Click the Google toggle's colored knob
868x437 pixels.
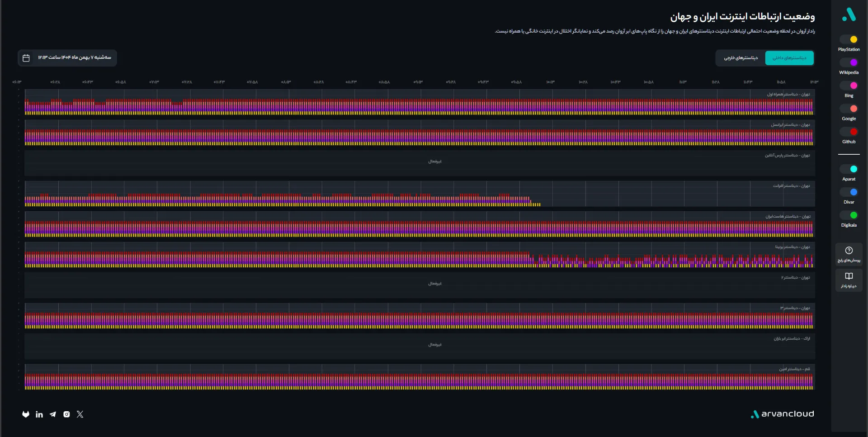pos(853,109)
